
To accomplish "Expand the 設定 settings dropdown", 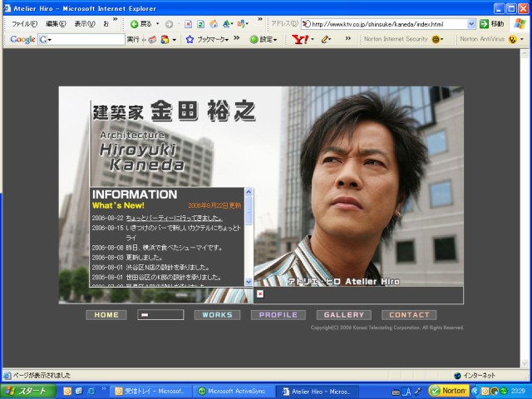I will pos(264,40).
